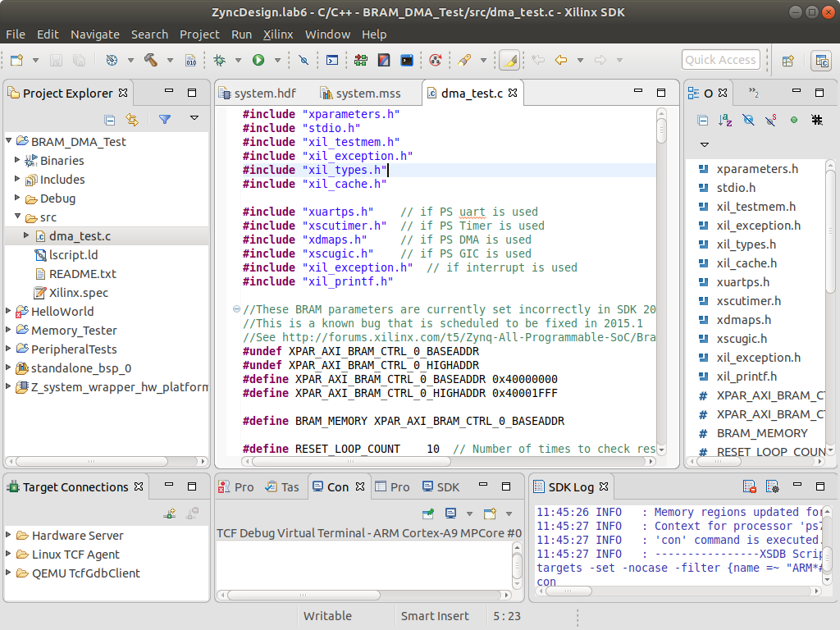Viewport: 840px width, 630px height.
Task: Click the SDK Log horizontal scrollbar
Action: 568,591
